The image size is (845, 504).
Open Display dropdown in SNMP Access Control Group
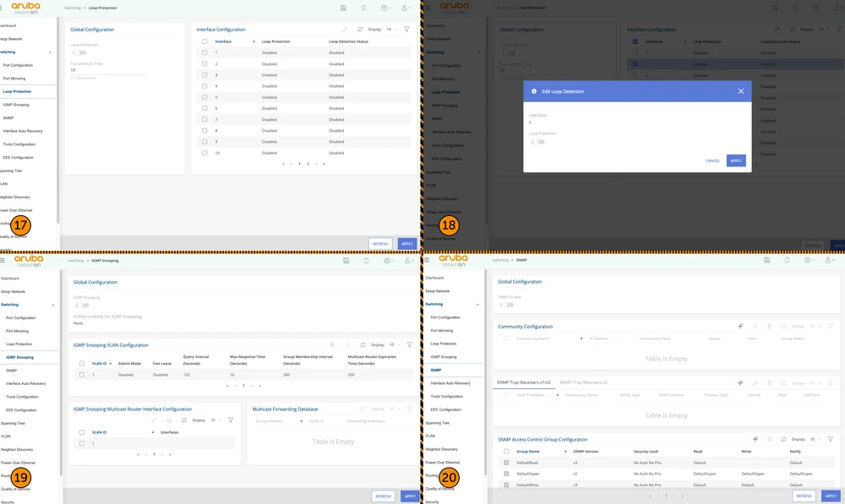815,439
